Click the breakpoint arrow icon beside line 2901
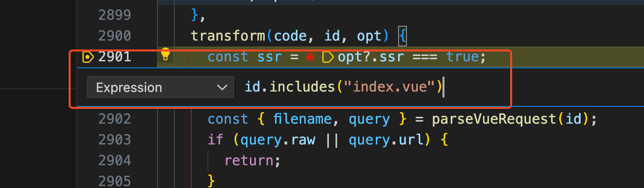The image size is (644, 188). [x=88, y=57]
